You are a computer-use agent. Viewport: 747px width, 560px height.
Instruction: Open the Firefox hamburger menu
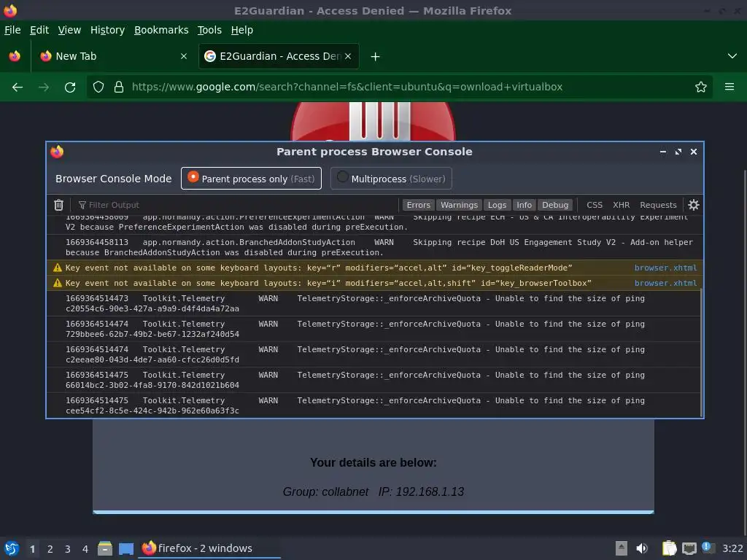pos(729,87)
